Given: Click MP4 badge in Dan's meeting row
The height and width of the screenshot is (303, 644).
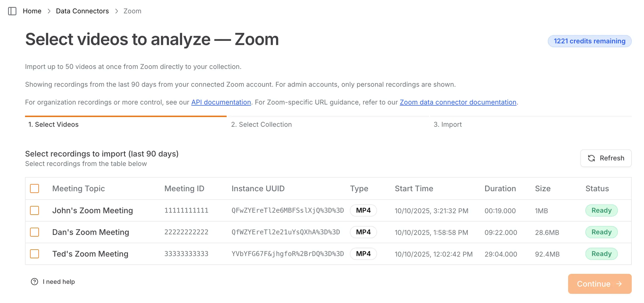Looking at the screenshot, I should click(x=363, y=232).
